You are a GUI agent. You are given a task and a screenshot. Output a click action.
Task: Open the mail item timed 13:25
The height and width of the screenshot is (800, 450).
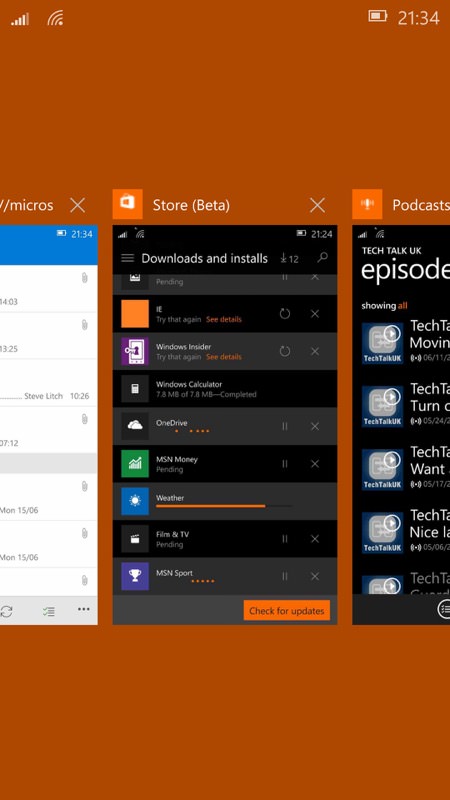(48, 336)
